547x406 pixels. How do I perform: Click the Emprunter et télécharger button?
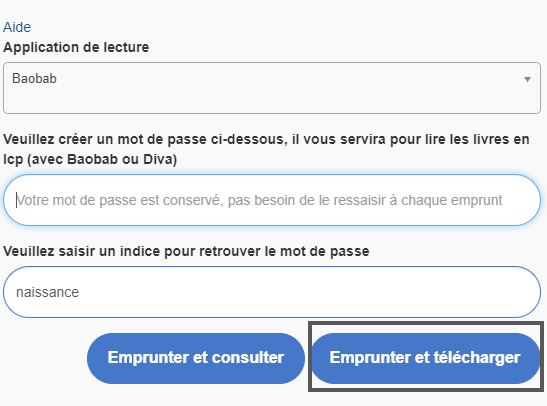point(425,358)
